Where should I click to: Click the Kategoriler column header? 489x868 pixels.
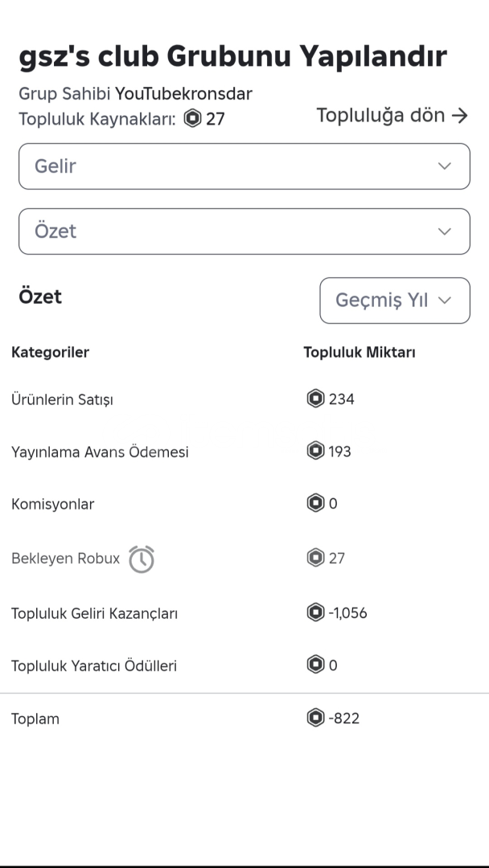pos(50,352)
